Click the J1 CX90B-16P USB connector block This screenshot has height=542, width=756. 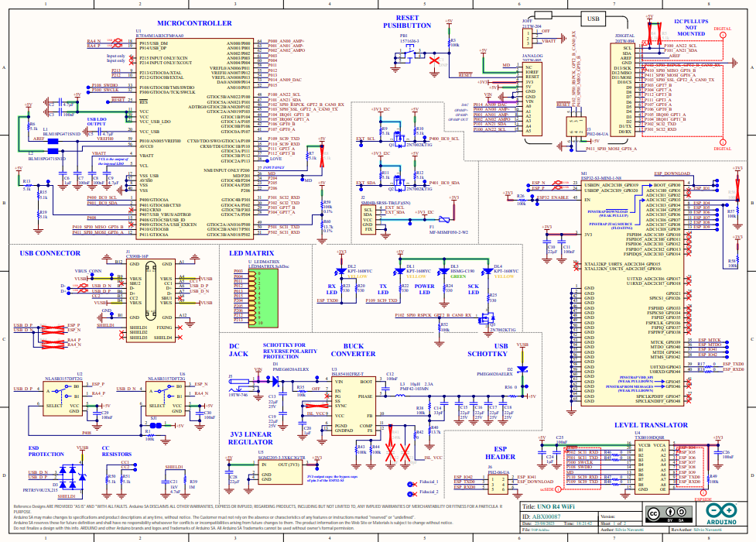(x=150, y=300)
